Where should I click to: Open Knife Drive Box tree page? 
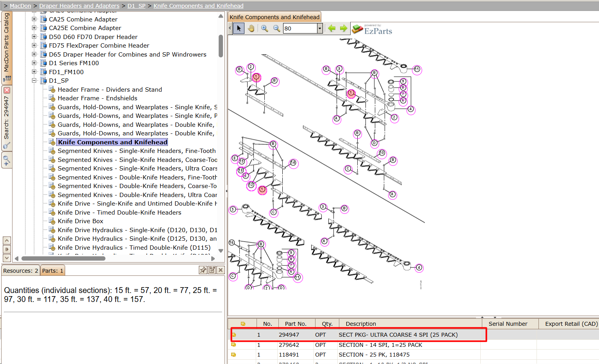coord(80,221)
